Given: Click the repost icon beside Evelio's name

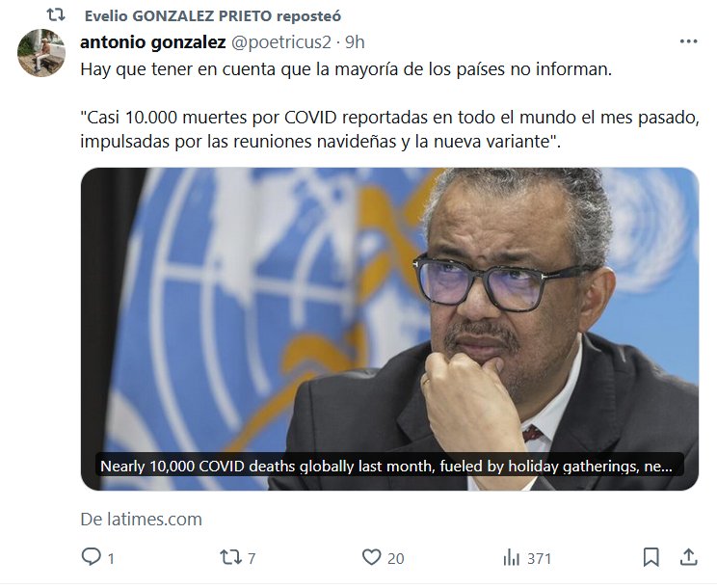Looking at the screenshot, I should click(56, 15).
